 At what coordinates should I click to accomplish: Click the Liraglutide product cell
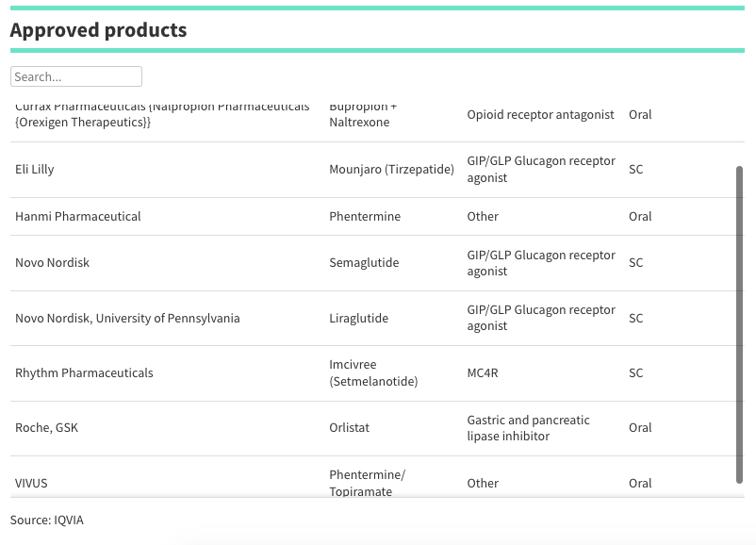coord(358,319)
